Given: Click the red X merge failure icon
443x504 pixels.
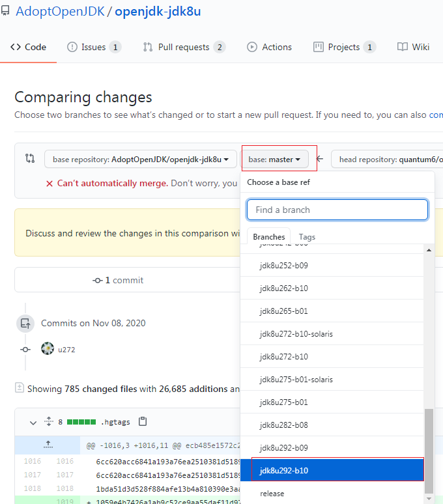Looking at the screenshot, I should [x=50, y=184].
